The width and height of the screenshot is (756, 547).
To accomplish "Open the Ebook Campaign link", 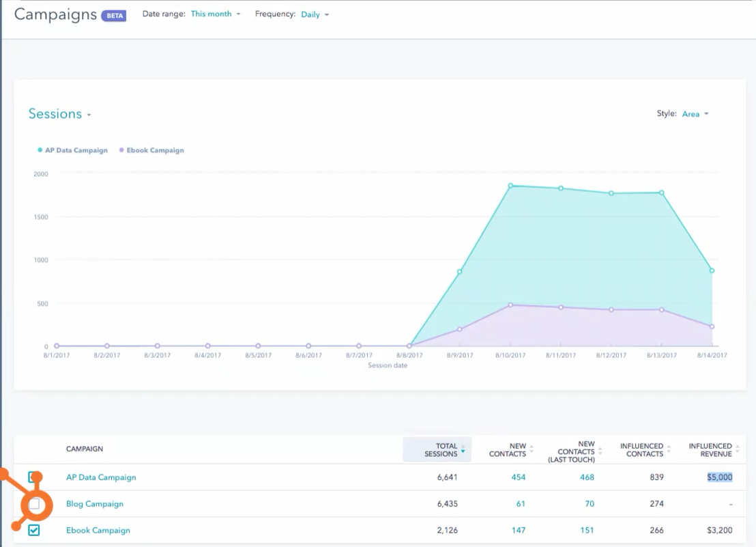I will click(x=98, y=530).
